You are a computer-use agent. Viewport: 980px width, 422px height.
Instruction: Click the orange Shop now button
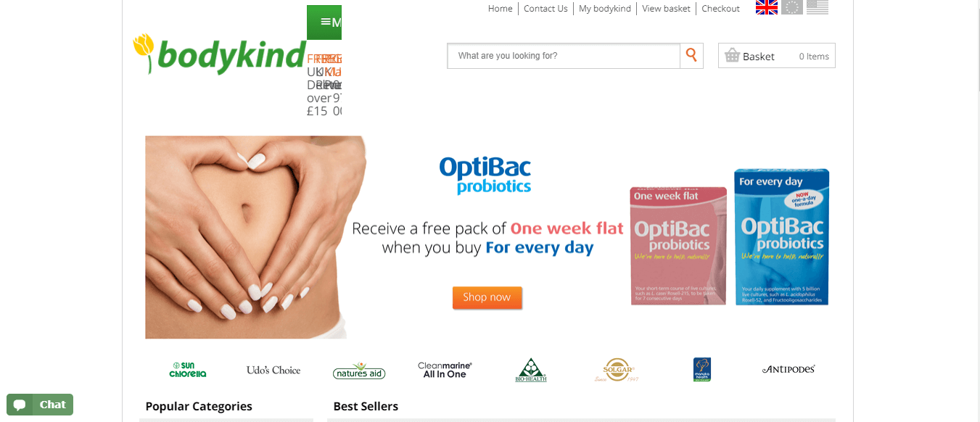coord(487,297)
